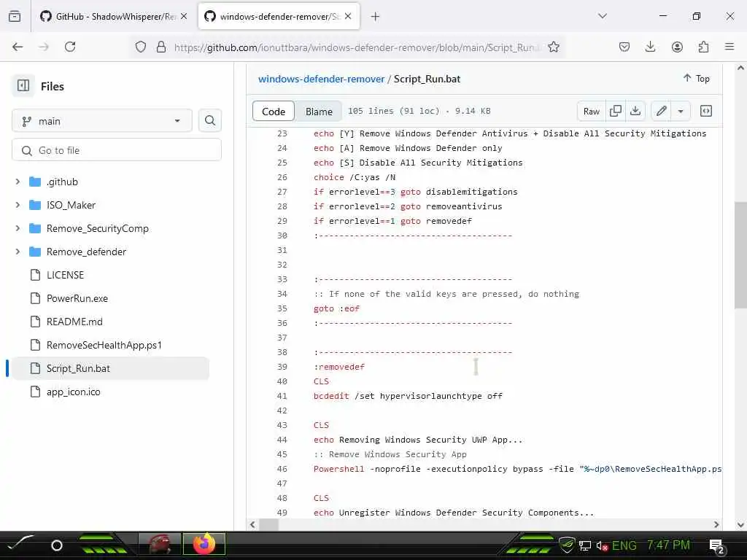
Task: Click the horizontal code scrollbar thumb
Action: (268, 524)
